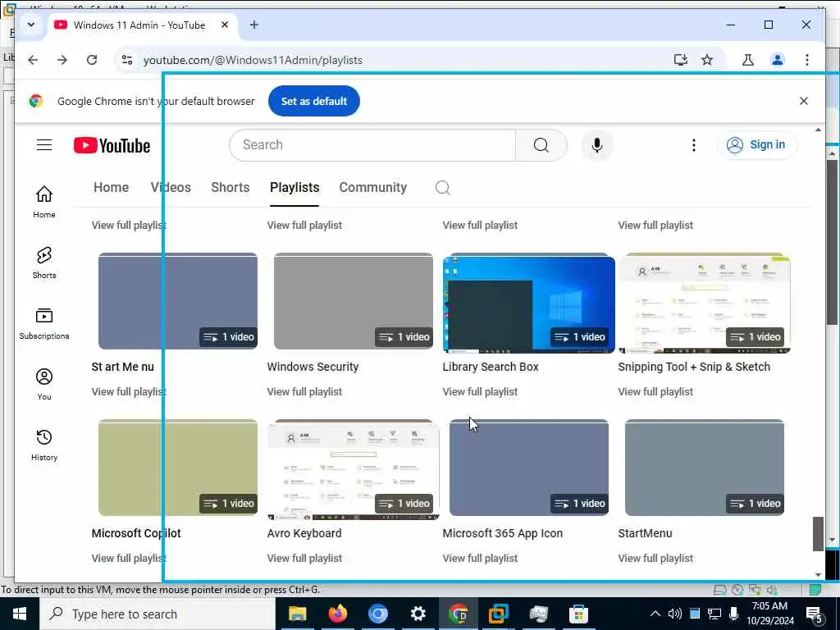Open Chrome's three-dot menu
840x630 pixels.
(x=807, y=59)
